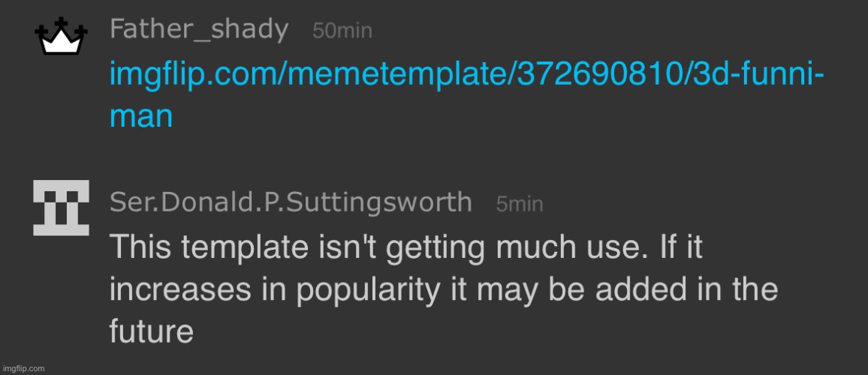Click the word "future" in the reply

point(152,331)
